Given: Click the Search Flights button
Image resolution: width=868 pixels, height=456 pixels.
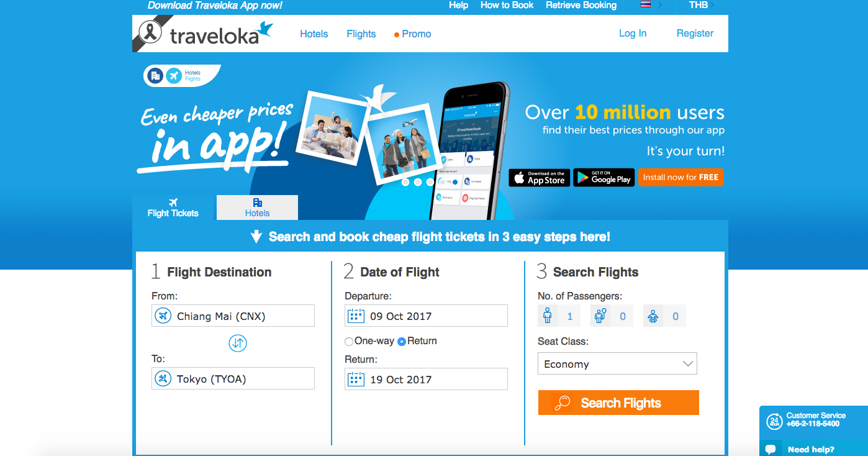Looking at the screenshot, I should 618,403.
